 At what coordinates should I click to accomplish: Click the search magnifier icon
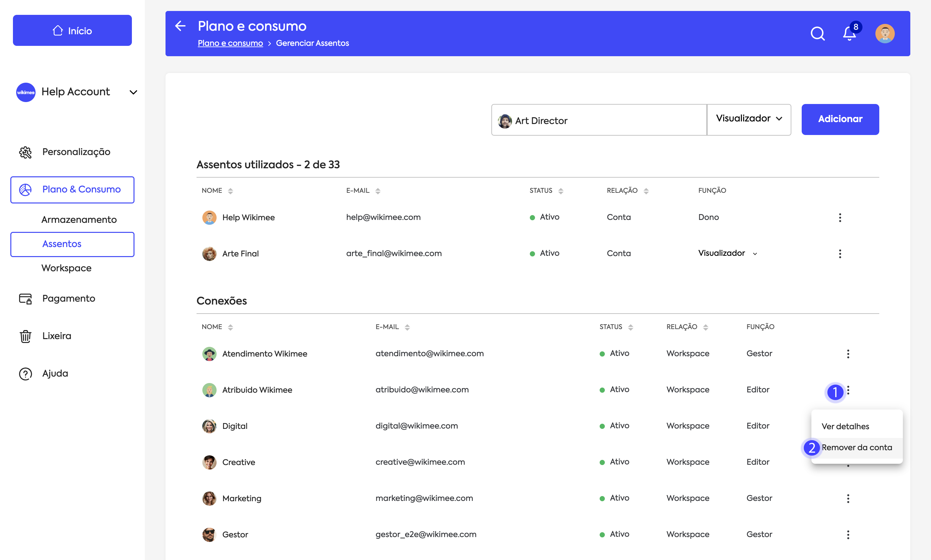[817, 34]
